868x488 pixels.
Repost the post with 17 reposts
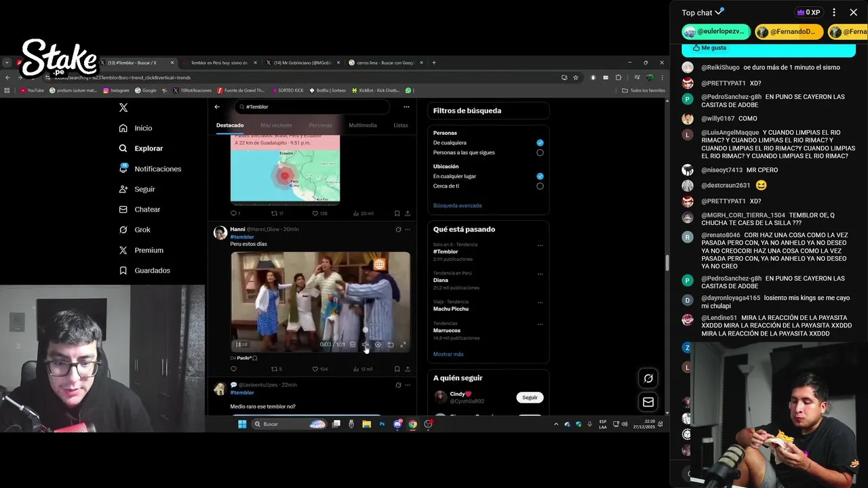click(x=277, y=213)
